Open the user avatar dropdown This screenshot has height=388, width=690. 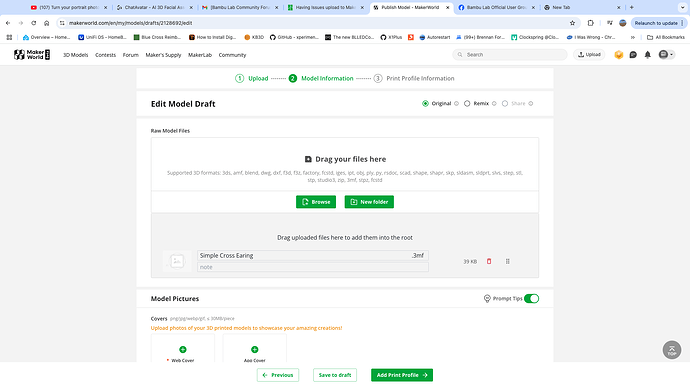click(666, 55)
